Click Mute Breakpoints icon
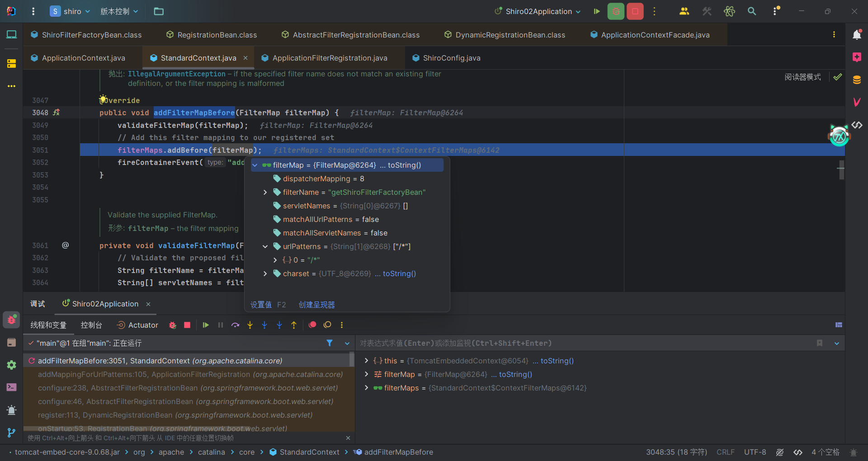This screenshot has height=461, width=868. point(327,325)
